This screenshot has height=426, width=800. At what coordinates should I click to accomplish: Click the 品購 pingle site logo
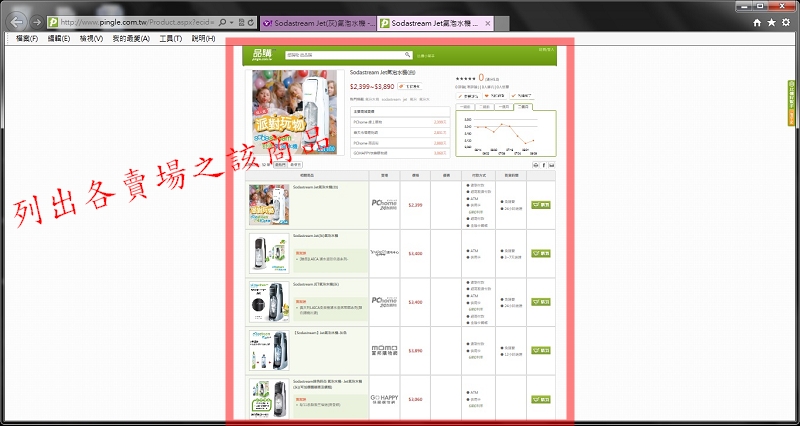264,55
